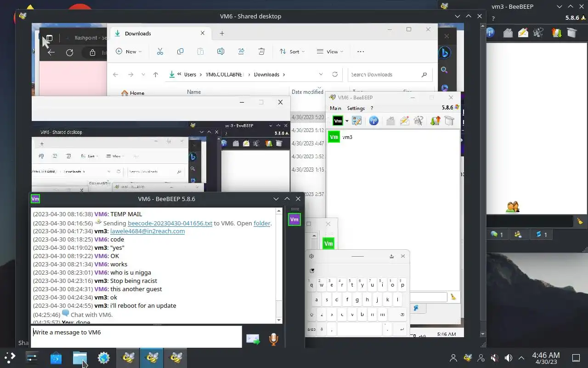This screenshot has width=588, height=368.
Task: Open the beecode-20230430-041656.txt link
Action: (x=170, y=223)
